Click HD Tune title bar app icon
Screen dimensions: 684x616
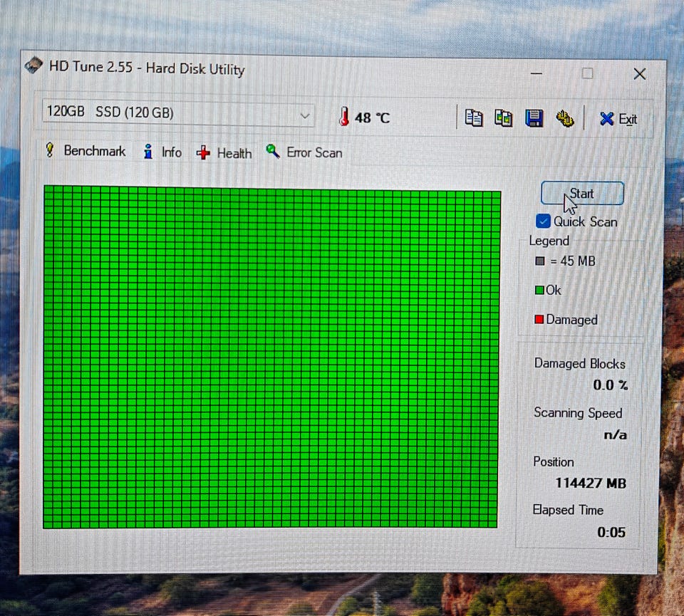coord(33,66)
